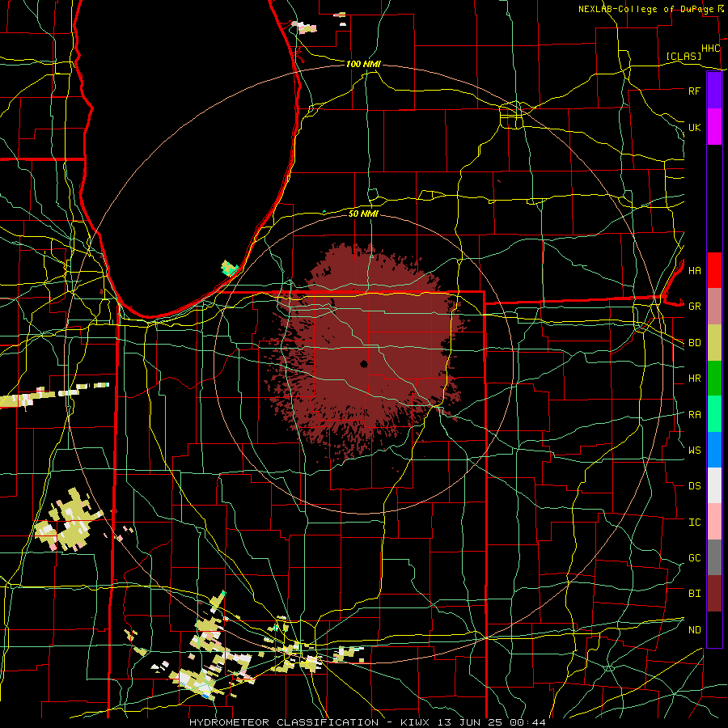The height and width of the screenshot is (728, 728).
Task: Click the RF purple legend swatch
Action: tap(714, 91)
